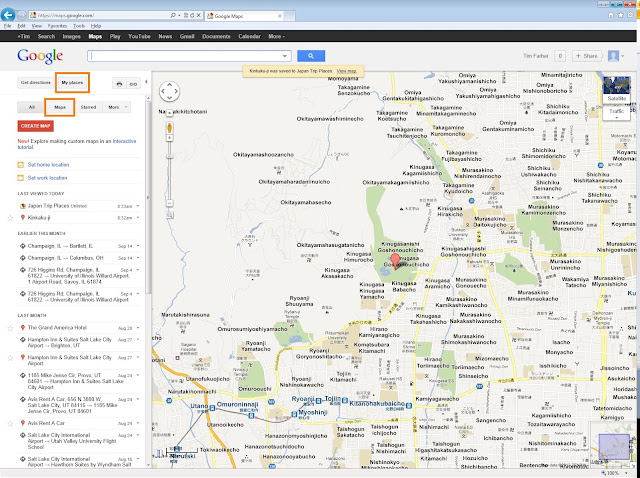640x478 pixels.
Task: Click the My places button
Action: [72, 83]
